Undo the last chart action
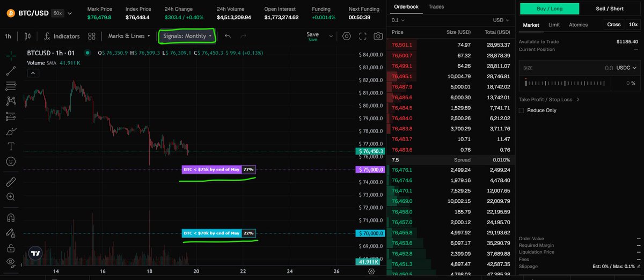 coord(228,36)
